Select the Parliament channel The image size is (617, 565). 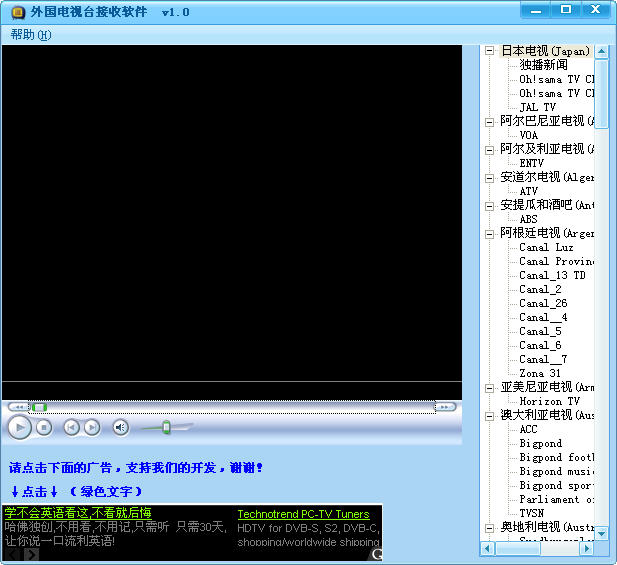[556, 499]
